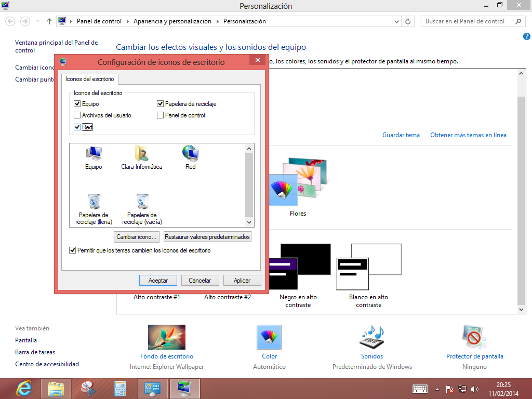The width and height of the screenshot is (532, 399).
Task: Select the Clara Informática user folder icon
Action: 142,154
